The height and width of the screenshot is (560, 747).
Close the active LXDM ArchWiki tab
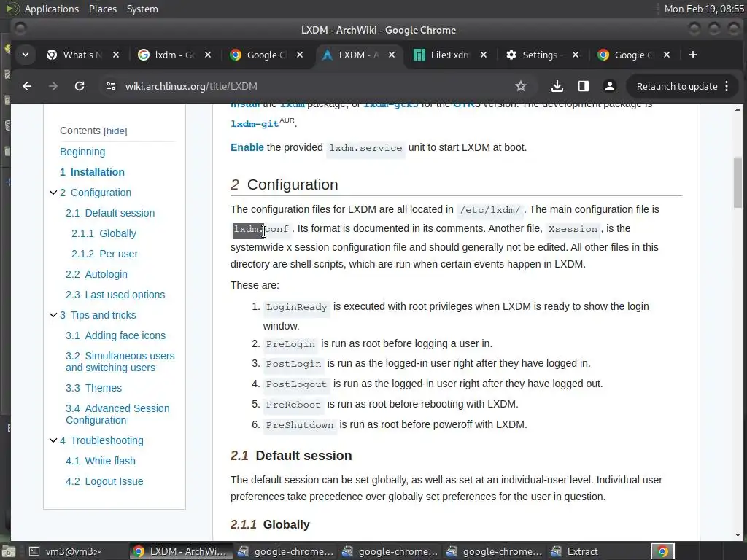pyautogui.click(x=392, y=55)
